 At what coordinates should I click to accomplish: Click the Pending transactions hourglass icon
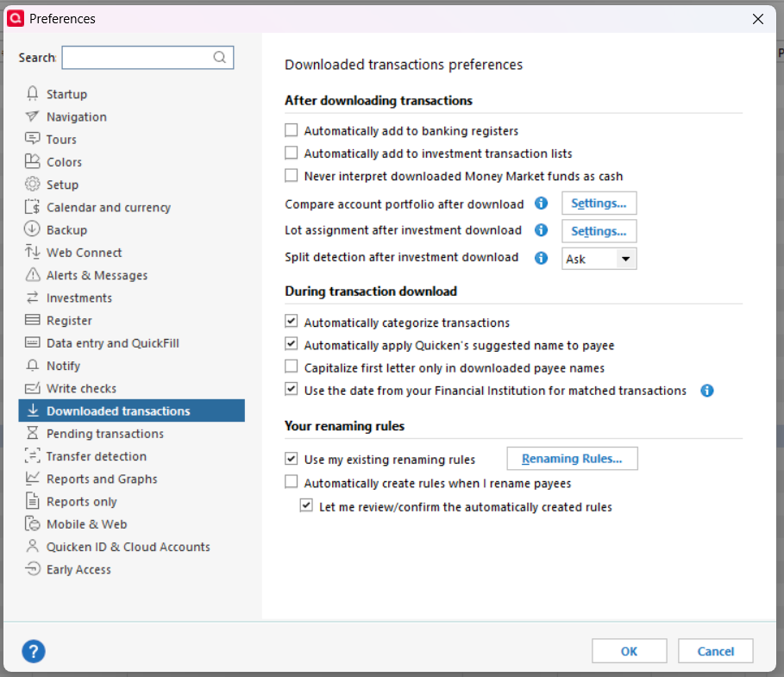coord(33,433)
